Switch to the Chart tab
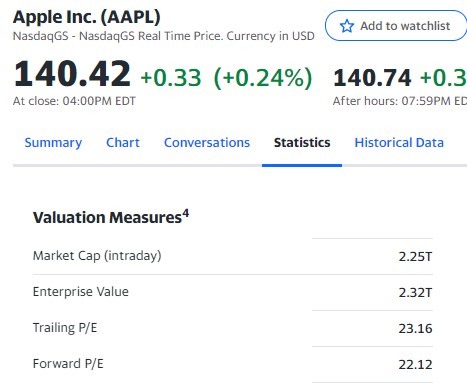This screenshot has width=467, height=386. 123,143
